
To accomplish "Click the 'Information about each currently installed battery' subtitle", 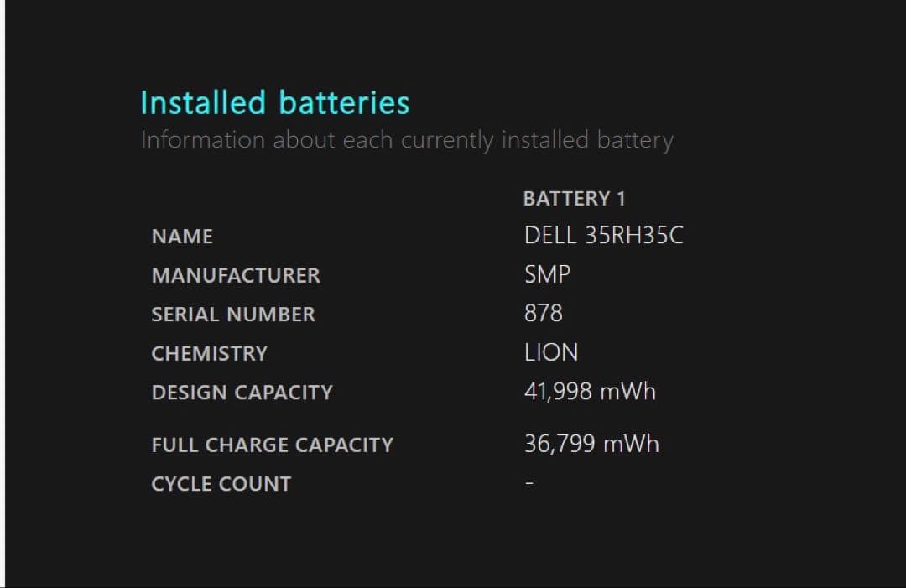I will pyautogui.click(x=407, y=140).
